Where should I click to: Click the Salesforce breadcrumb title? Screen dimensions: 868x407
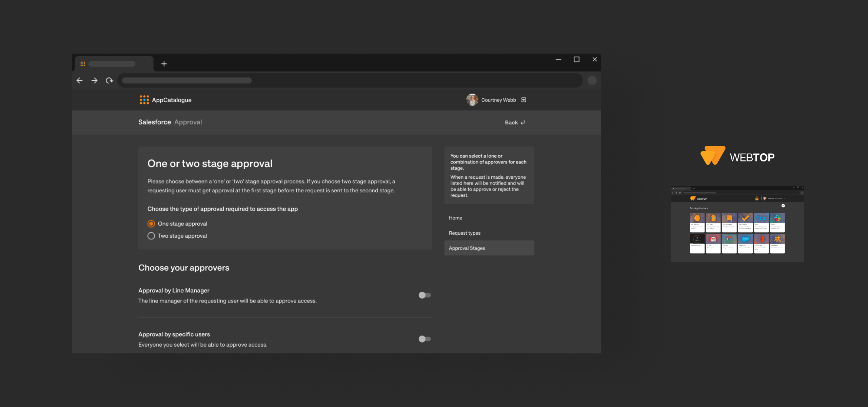coord(155,122)
